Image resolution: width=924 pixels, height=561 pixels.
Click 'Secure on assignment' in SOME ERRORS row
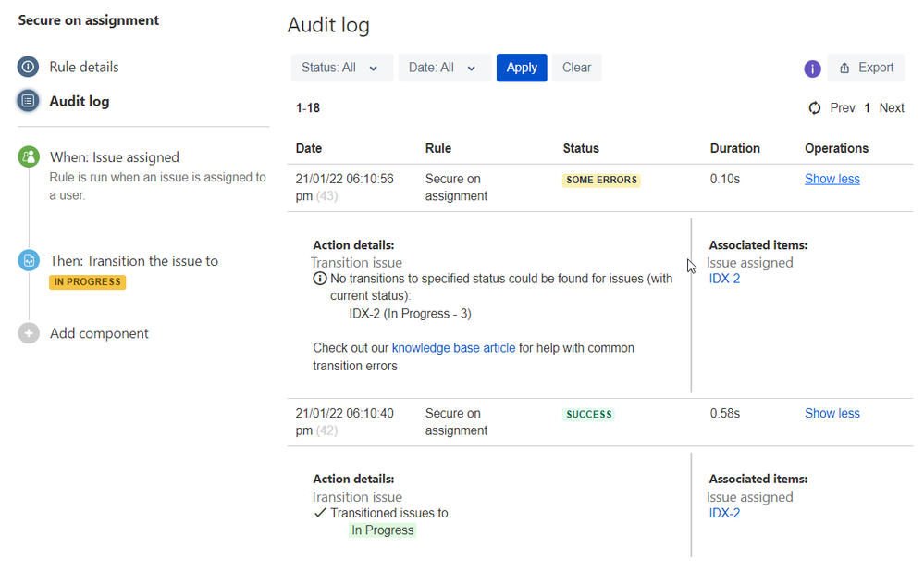[x=456, y=187]
